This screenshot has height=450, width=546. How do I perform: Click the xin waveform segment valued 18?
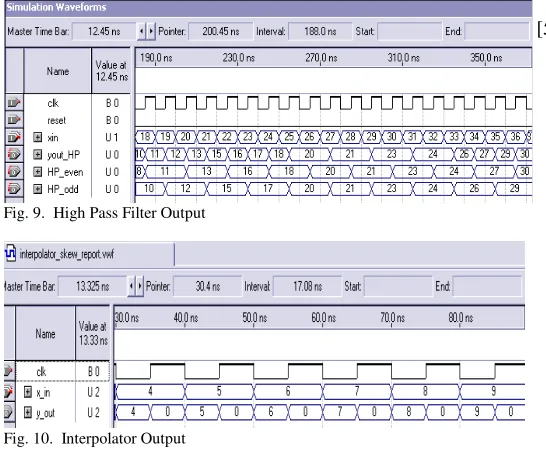click(145, 137)
